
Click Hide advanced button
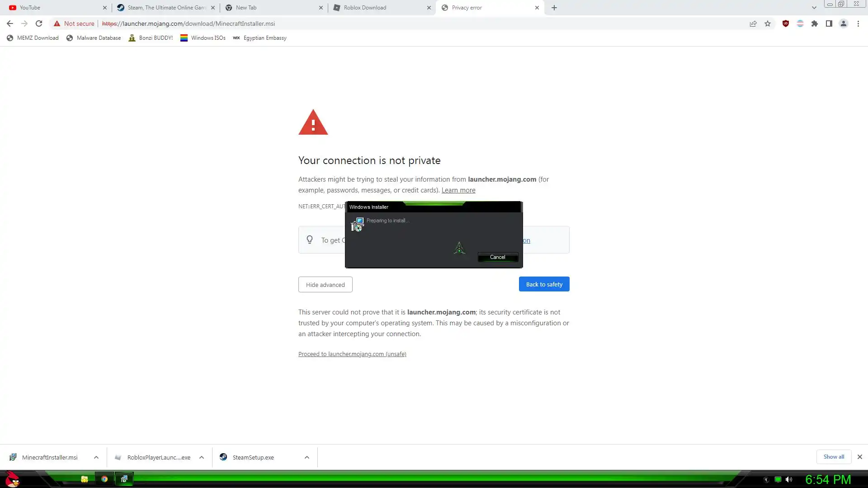(x=325, y=285)
